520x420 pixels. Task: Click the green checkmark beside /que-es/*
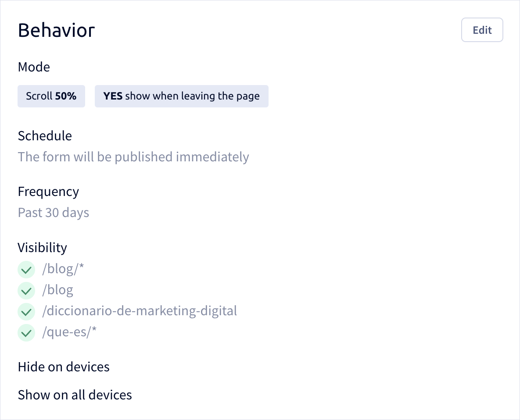pos(26,333)
